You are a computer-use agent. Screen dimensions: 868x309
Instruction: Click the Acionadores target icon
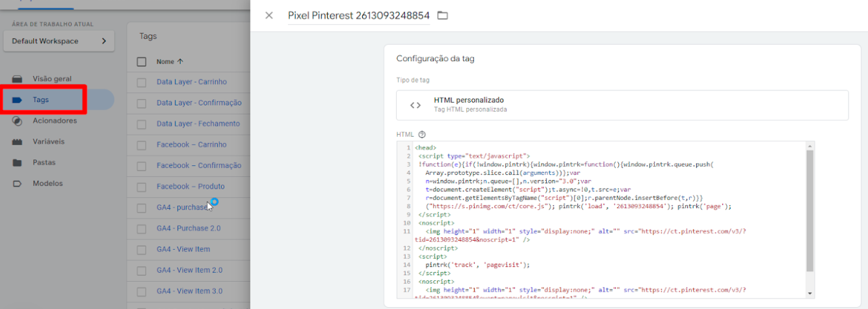pyautogui.click(x=18, y=121)
